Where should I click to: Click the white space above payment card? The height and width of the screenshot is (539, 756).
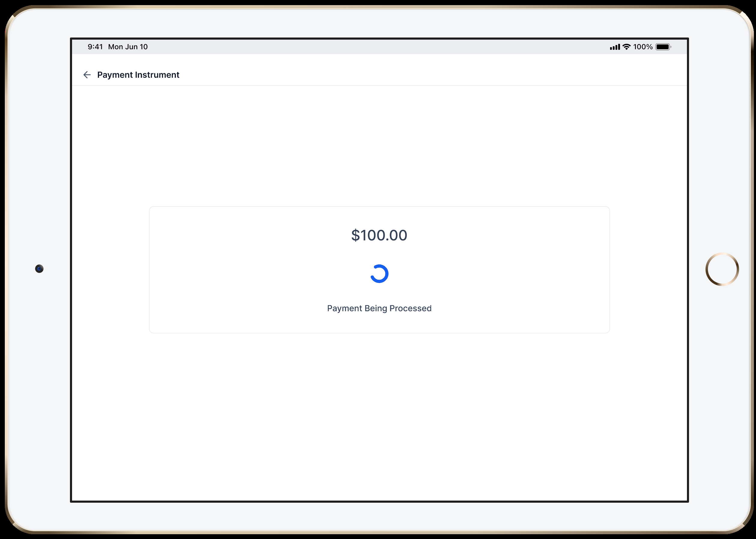coord(379,146)
